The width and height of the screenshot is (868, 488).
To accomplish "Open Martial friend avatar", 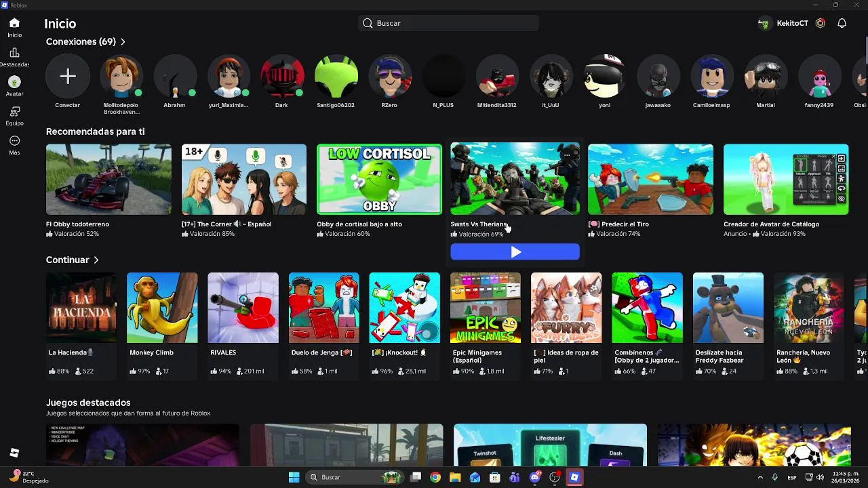I will [x=766, y=76].
